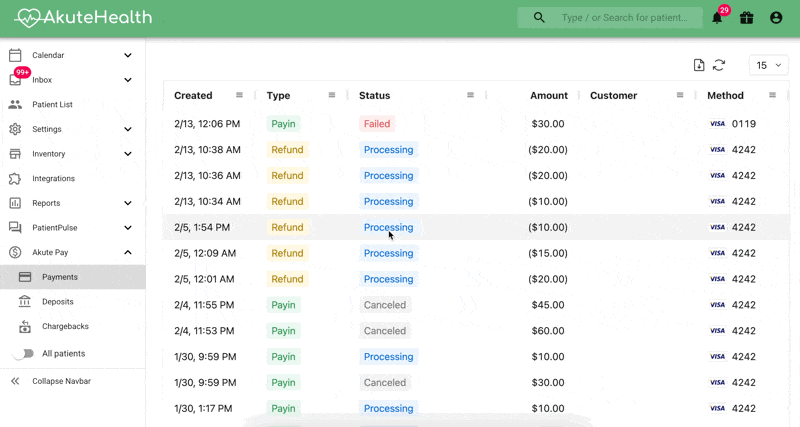Go to the Deposits page
Viewport: 800px width, 427px height.
57,302
